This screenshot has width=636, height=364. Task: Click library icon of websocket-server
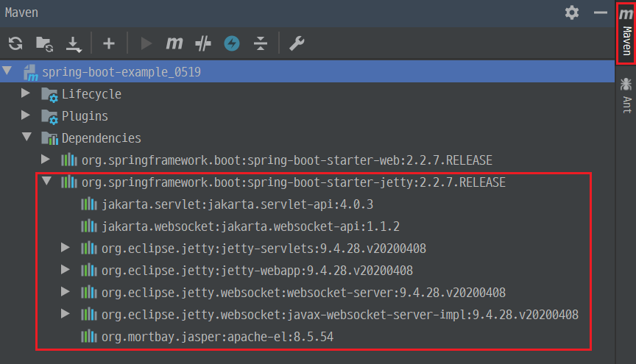click(89, 292)
